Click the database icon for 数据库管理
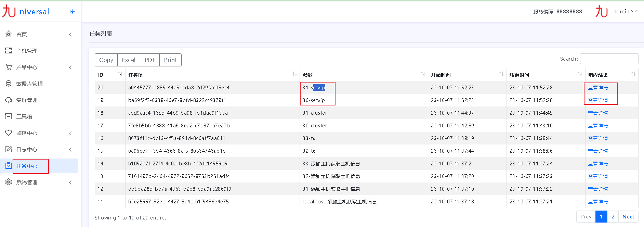 [x=9, y=84]
